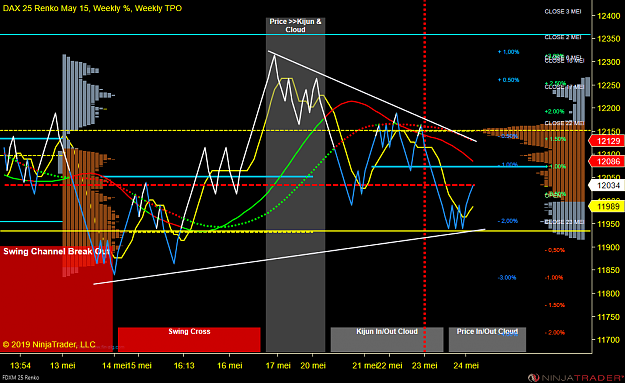625x383 pixels.
Task: Click the blue '-3.00%' level label
Action: 507,278
